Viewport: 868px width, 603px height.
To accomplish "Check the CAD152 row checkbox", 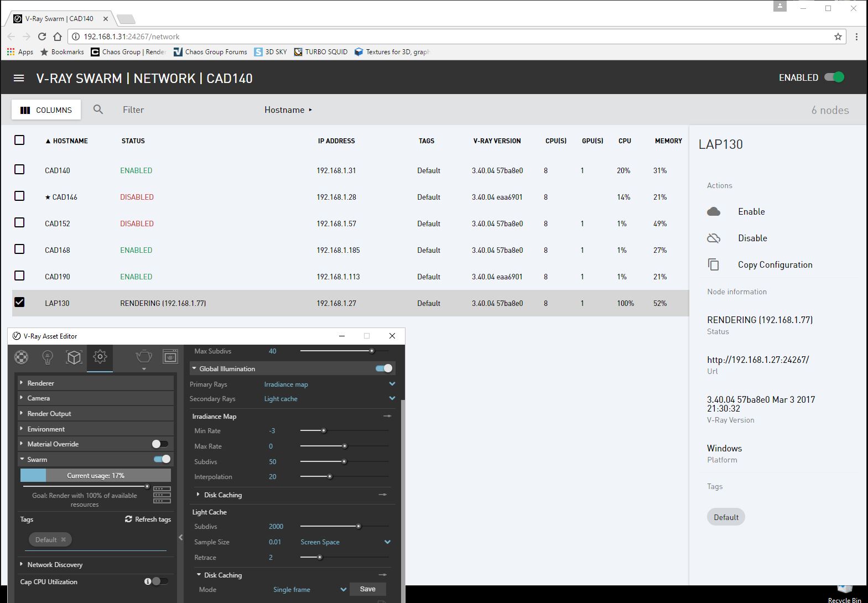I will [19, 222].
